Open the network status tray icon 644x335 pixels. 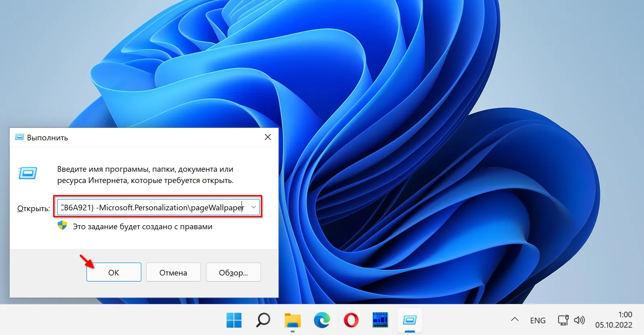(563, 320)
